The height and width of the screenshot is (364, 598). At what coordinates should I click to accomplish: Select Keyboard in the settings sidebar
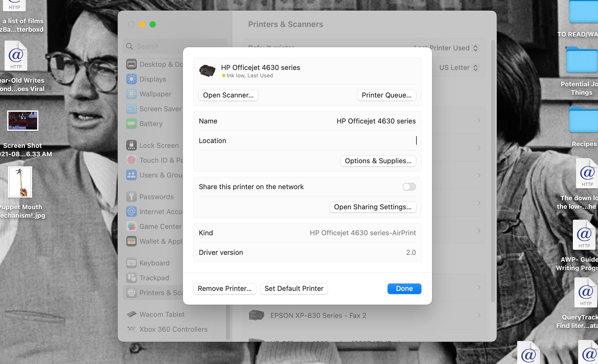(x=154, y=263)
